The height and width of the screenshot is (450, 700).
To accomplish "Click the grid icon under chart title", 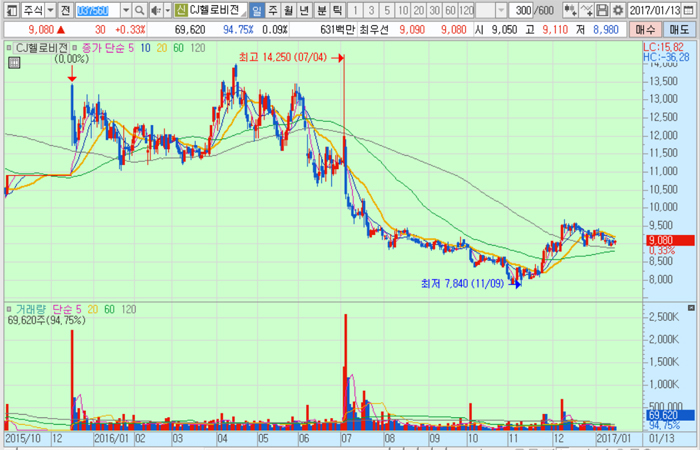I will point(13,62).
